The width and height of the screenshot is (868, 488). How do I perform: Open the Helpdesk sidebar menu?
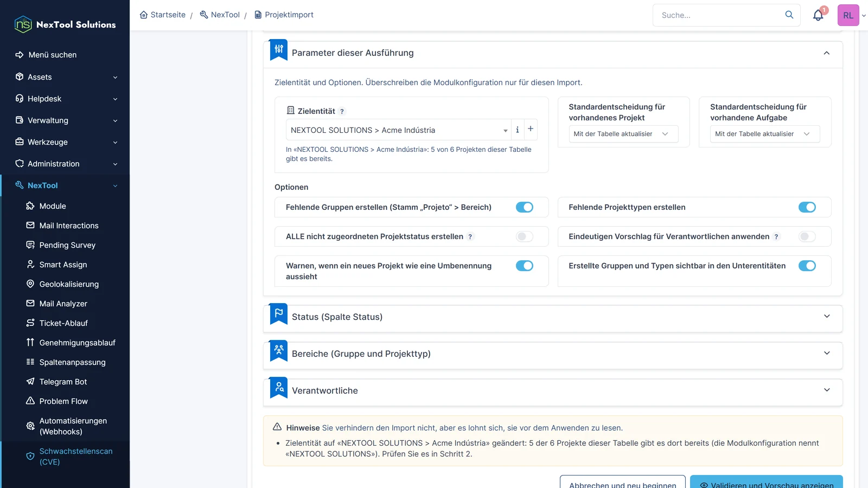click(x=65, y=99)
